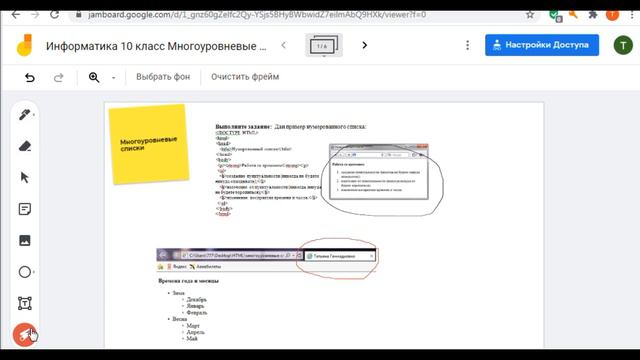This screenshot has width=640, height=360.
Task: Select the Eraser tool
Action: point(25,146)
